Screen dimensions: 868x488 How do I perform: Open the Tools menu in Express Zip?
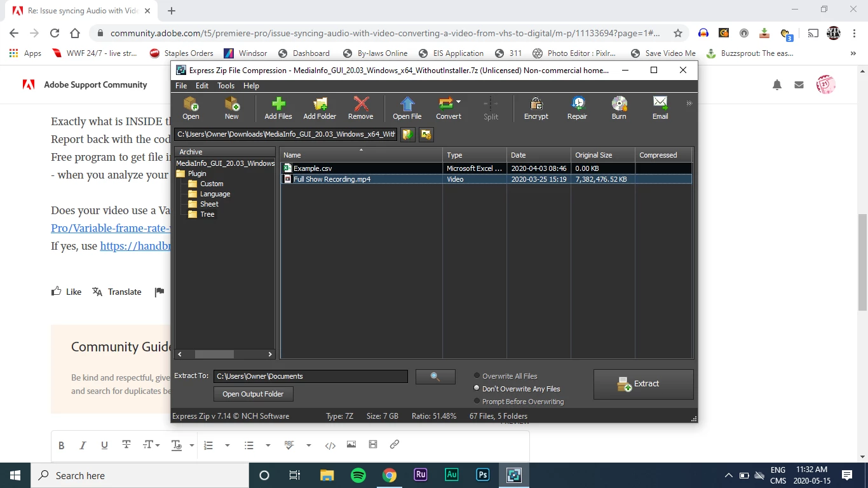(x=226, y=86)
